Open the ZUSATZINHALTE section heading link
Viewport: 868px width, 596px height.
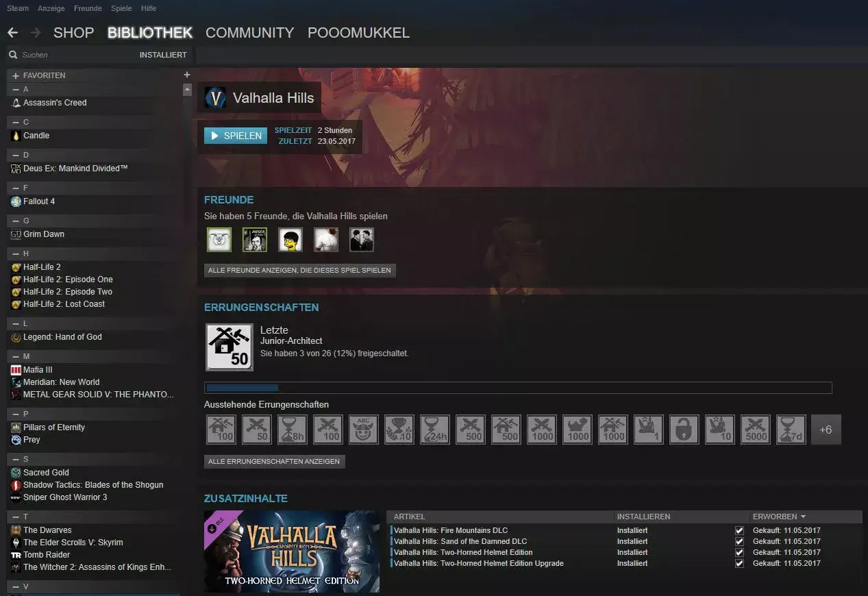245,499
